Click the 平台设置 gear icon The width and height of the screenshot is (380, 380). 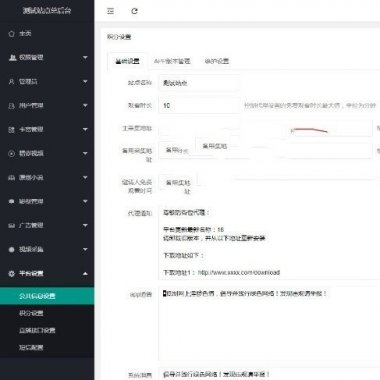click(x=12, y=274)
